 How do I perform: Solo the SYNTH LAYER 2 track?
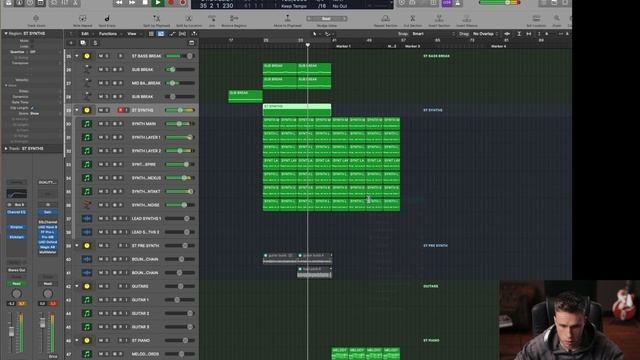coord(107,151)
